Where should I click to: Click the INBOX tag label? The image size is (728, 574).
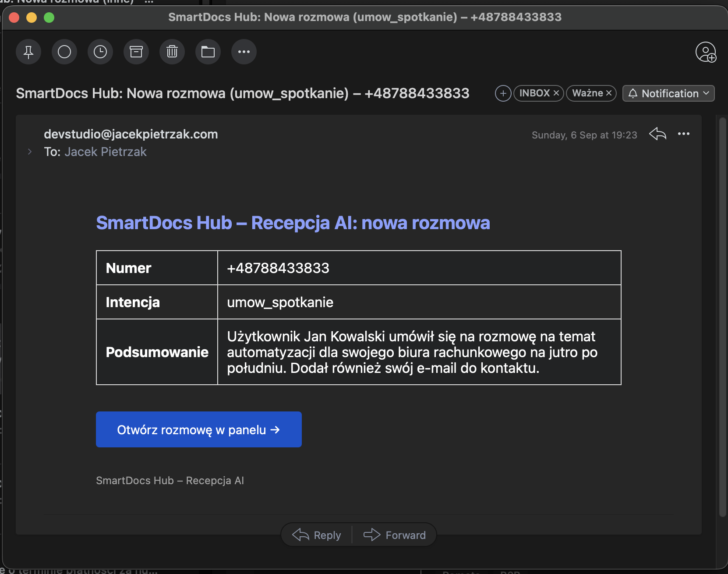[534, 93]
